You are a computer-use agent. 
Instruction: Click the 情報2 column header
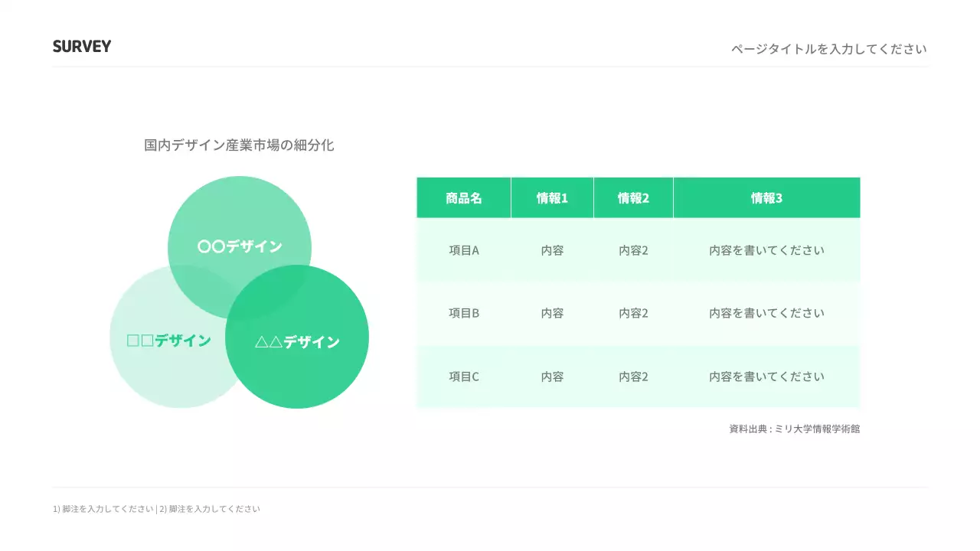click(633, 197)
